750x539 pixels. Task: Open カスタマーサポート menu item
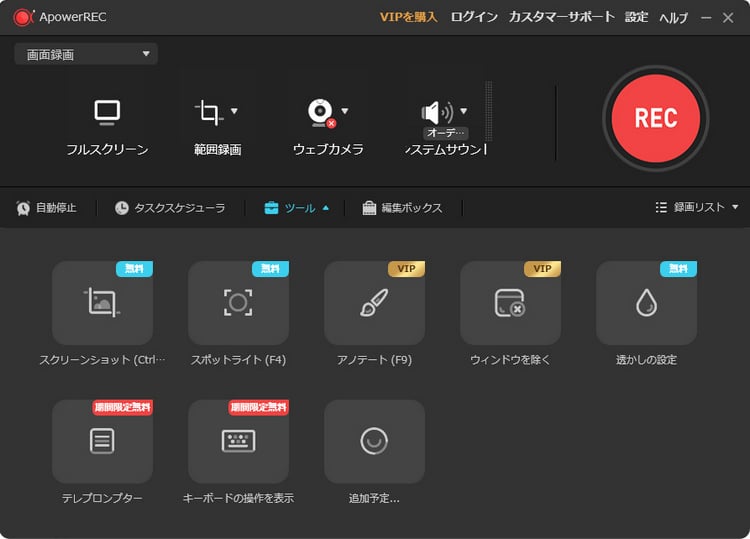(x=562, y=17)
